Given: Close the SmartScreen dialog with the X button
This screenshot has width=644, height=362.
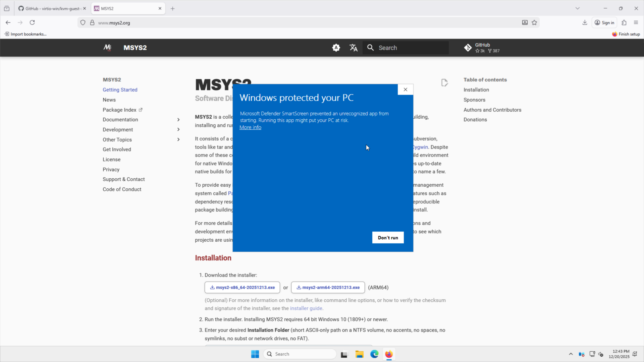Looking at the screenshot, I should [405, 89].
